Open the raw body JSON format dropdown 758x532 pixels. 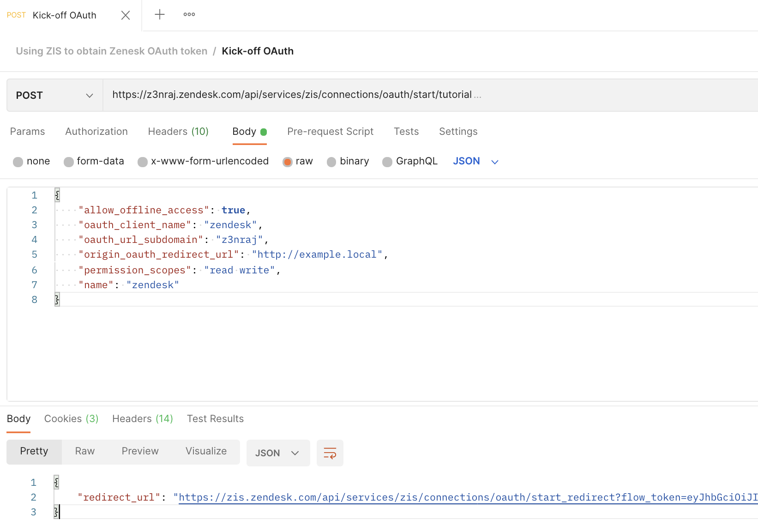coord(475,161)
